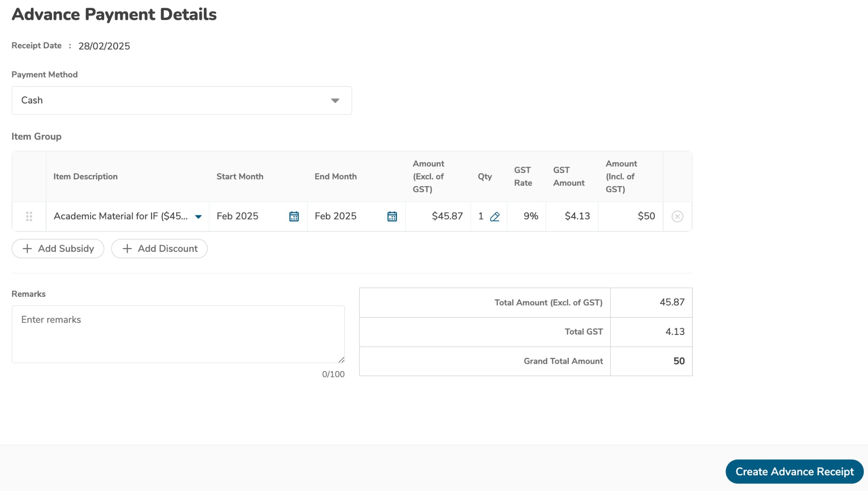Click Create Advance Receipt button

[x=794, y=471]
